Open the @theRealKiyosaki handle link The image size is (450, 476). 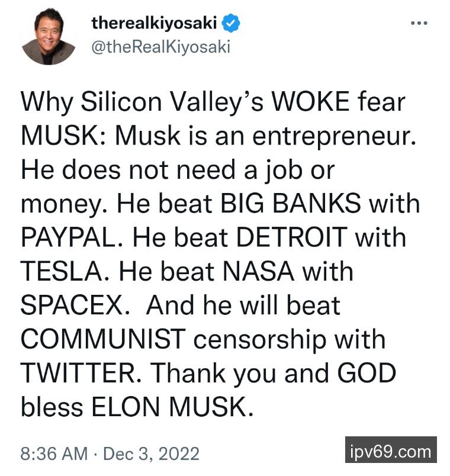coord(160,46)
